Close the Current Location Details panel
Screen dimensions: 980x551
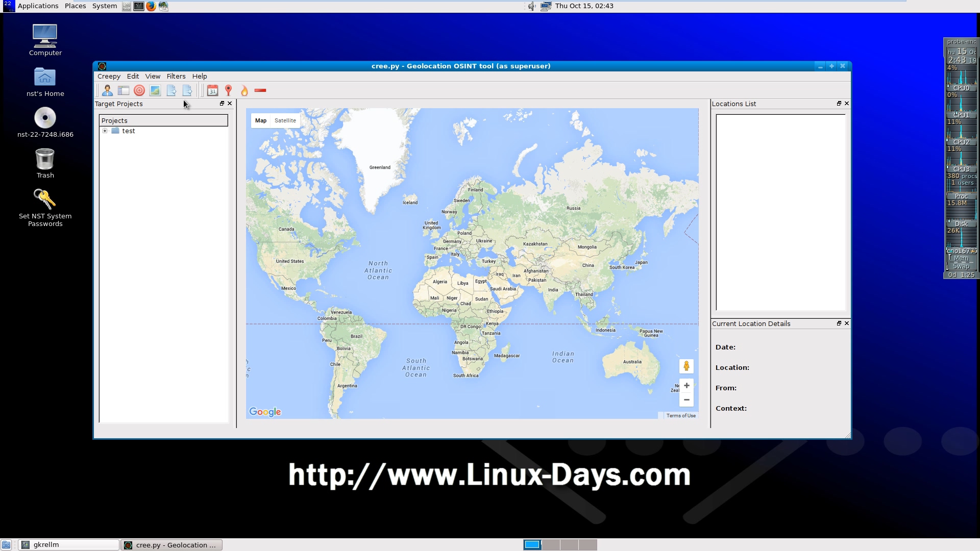coord(847,323)
